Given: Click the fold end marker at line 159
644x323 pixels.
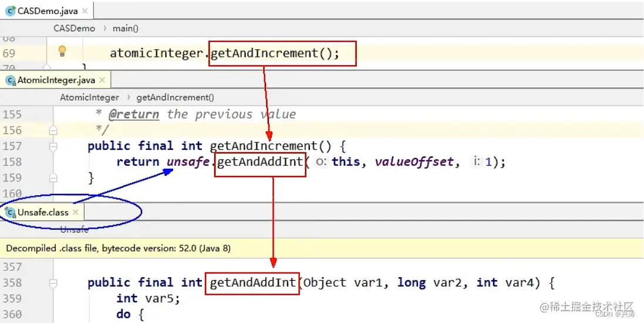Looking at the screenshot, I should click(53, 178).
